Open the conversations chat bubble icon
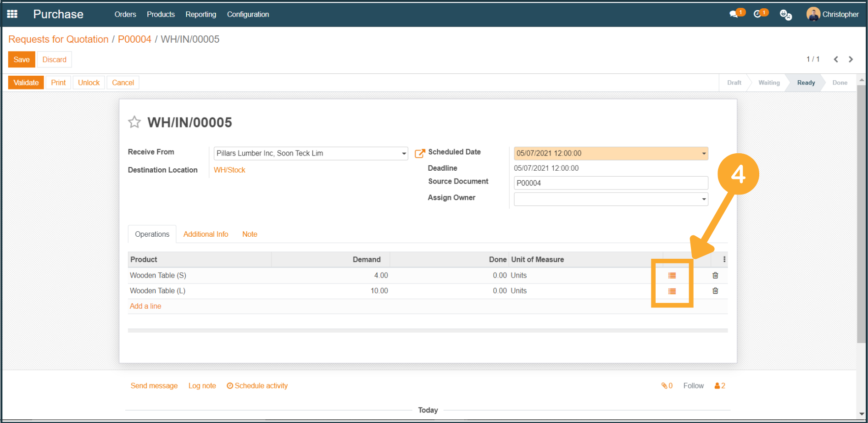Screen dimensions: 868x423 tap(734, 14)
